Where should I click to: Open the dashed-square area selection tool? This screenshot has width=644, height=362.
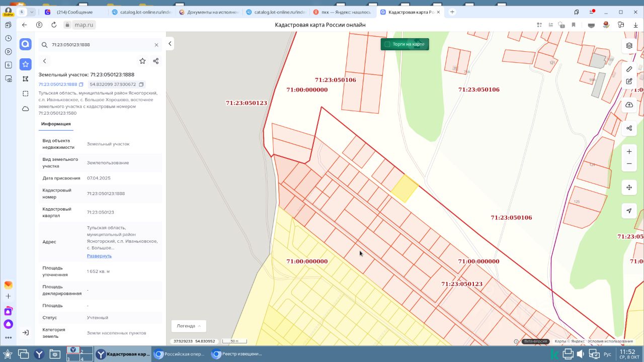26,94
